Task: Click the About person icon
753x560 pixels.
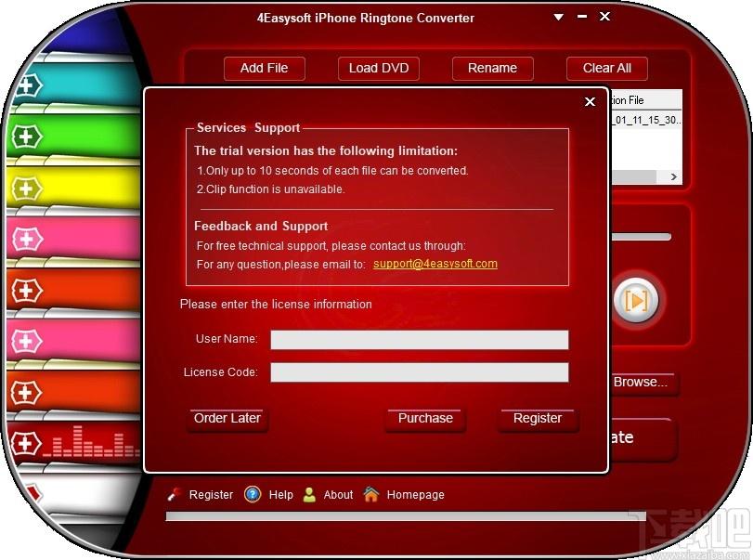Action: pyautogui.click(x=310, y=495)
